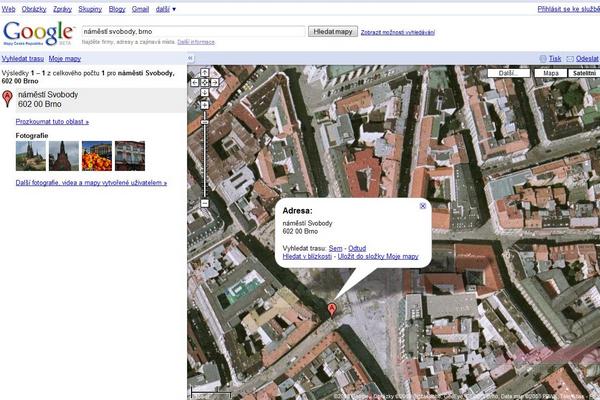Open Obrázky in the top bar
Image resolution: width=600 pixels, height=400 pixels.
(x=34, y=9)
